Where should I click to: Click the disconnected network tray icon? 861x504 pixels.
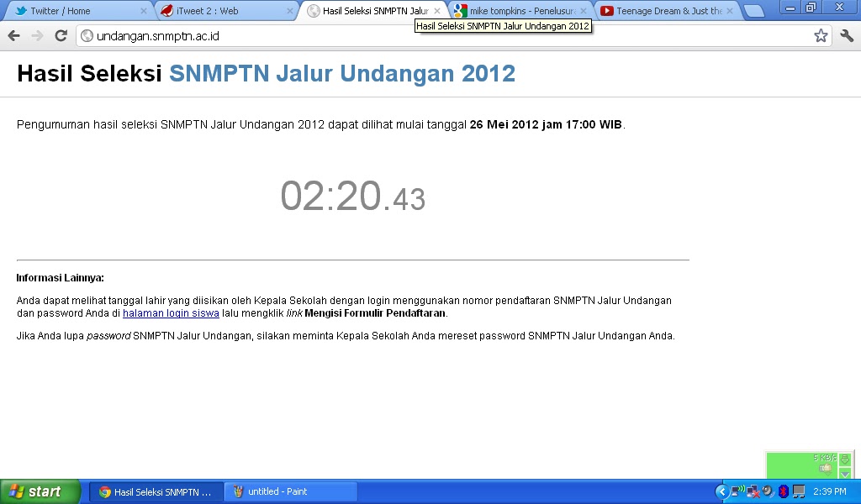coord(753,491)
